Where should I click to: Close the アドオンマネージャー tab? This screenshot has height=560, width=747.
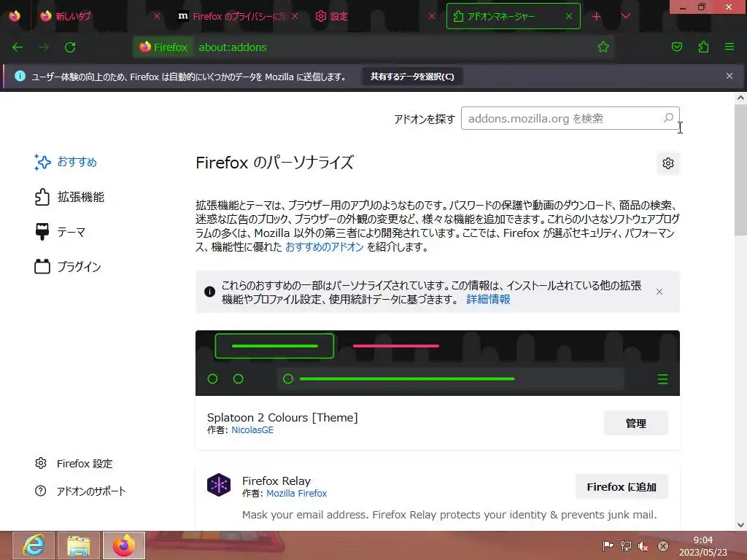[x=569, y=16]
